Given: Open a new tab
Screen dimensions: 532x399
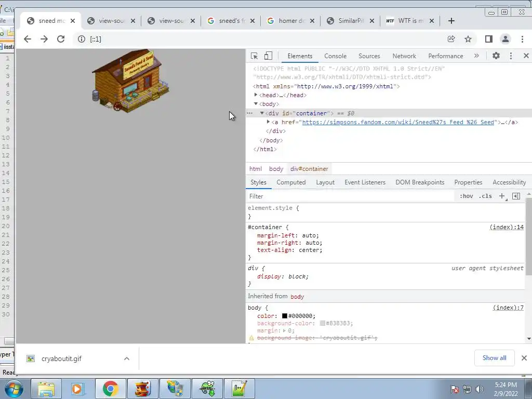Looking at the screenshot, I should (451, 21).
